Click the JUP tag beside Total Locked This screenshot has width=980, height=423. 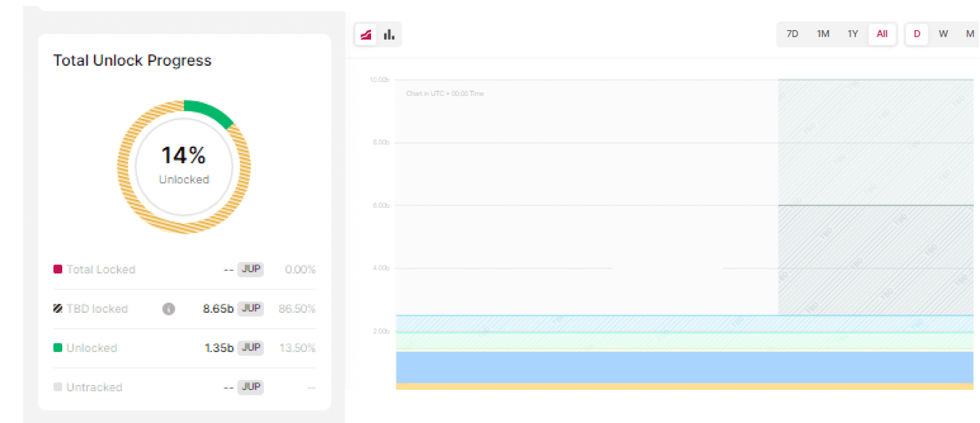pyautogui.click(x=251, y=269)
